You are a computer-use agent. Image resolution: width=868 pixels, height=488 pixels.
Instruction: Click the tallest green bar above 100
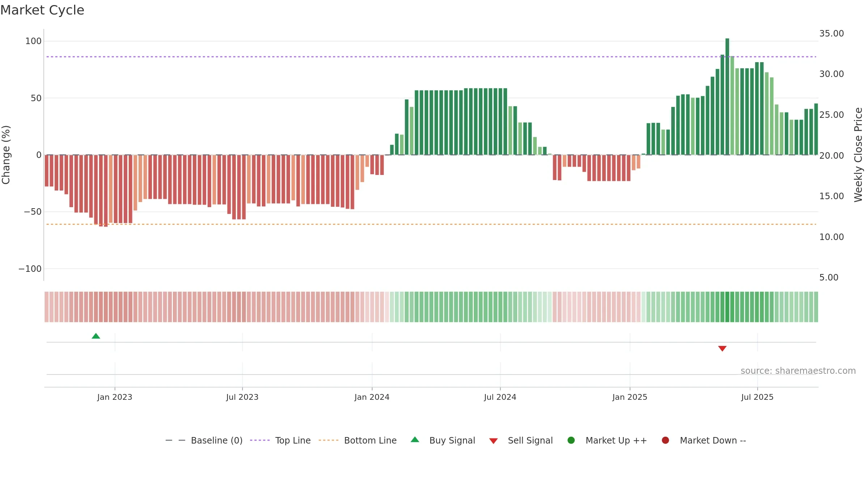[727, 97]
